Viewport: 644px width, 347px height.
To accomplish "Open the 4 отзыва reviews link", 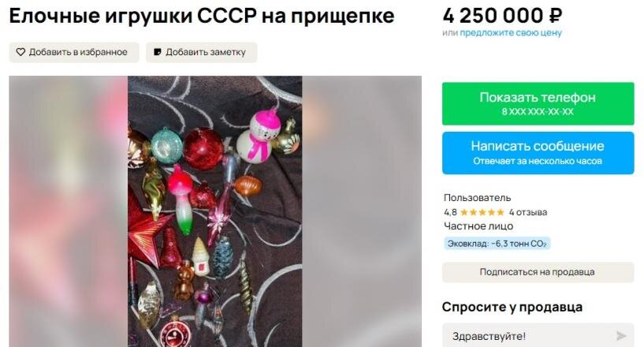I will click(528, 212).
